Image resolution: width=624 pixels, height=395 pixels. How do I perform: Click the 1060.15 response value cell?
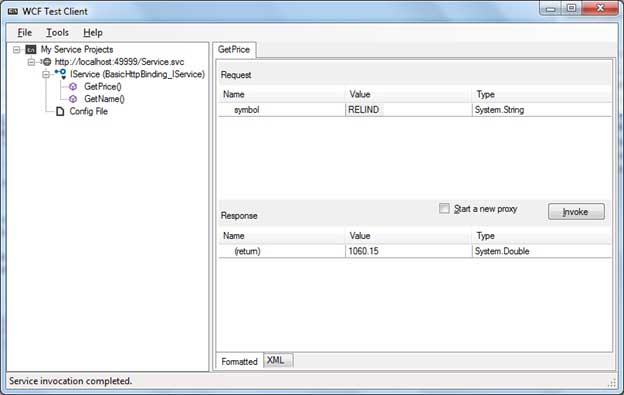408,251
